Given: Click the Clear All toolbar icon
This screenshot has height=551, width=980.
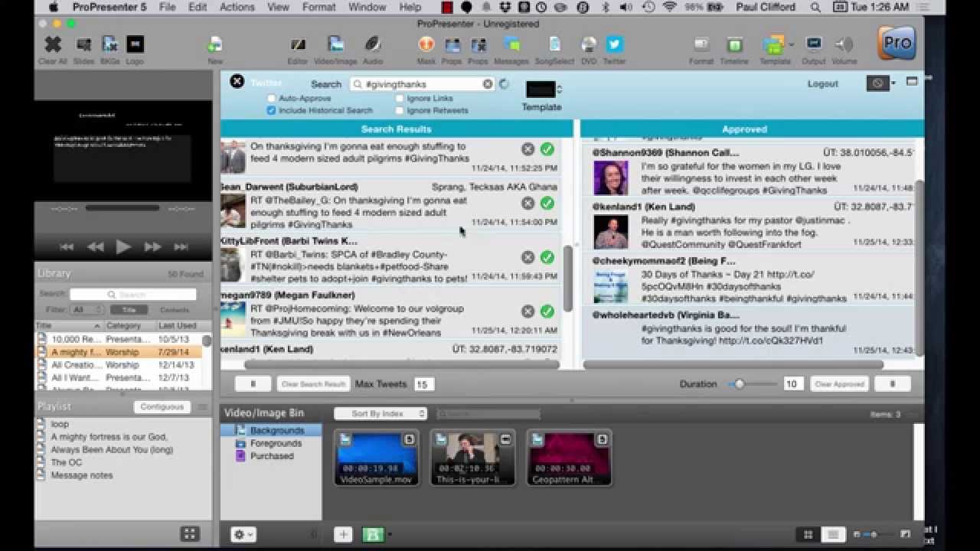Looking at the screenshot, I should [53, 44].
